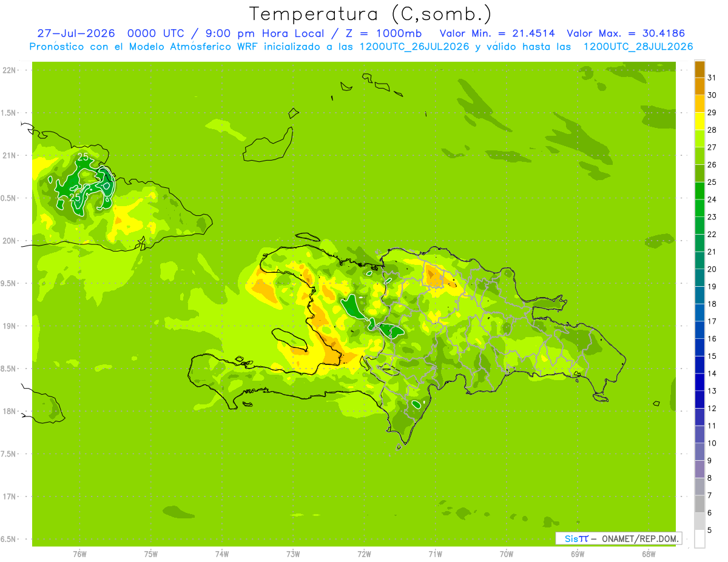Pick the olive-green swatch between 25 and 26
The height and width of the screenshot is (562, 728).
pos(699,174)
